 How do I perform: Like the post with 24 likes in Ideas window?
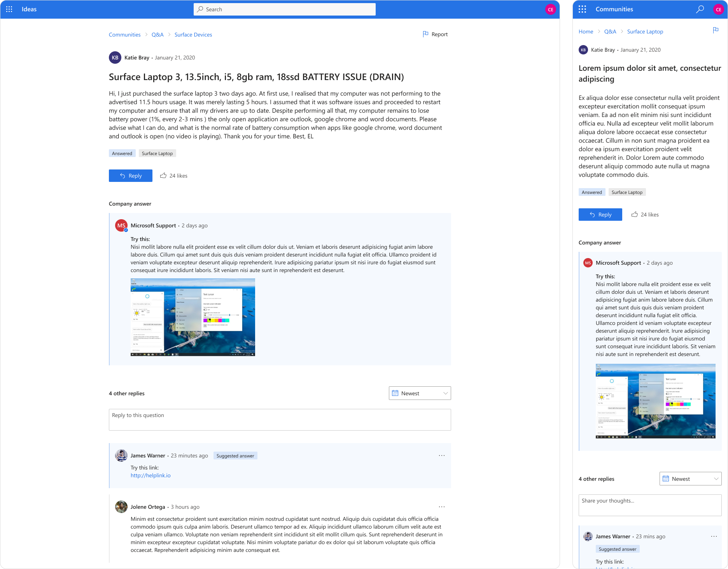173,176
